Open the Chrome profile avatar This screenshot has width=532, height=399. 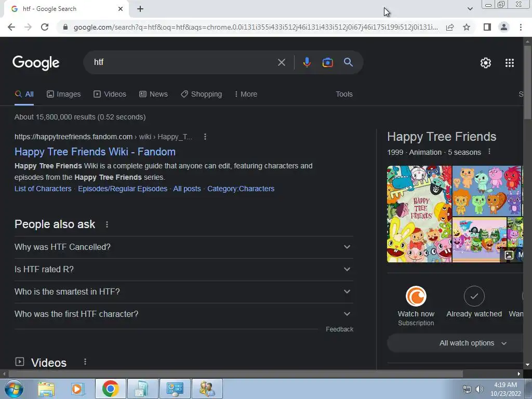pyautogui.click(x=504, y=27)
